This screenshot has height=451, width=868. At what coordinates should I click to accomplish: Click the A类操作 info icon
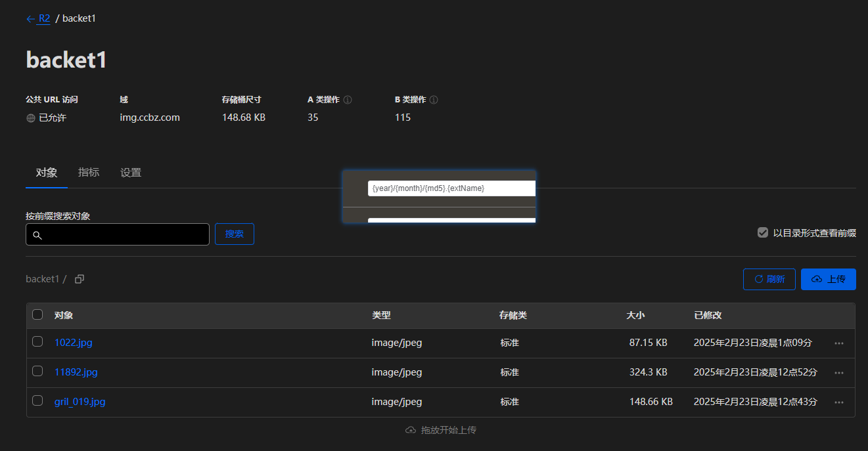[348, 100]
